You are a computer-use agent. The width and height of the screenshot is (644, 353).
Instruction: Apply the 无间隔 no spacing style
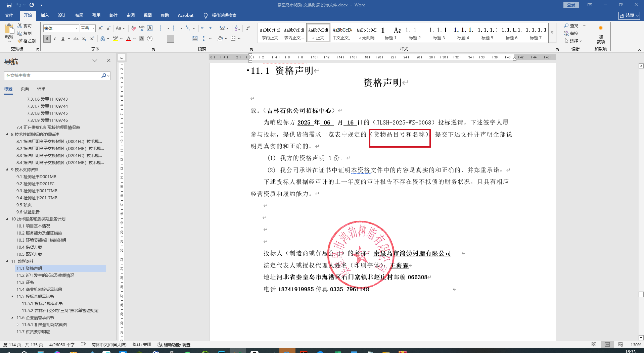click(366, 33)
